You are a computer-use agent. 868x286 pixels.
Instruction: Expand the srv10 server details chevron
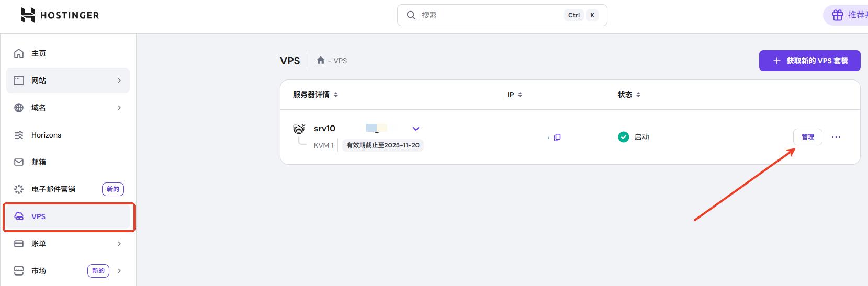coord(416,129)
